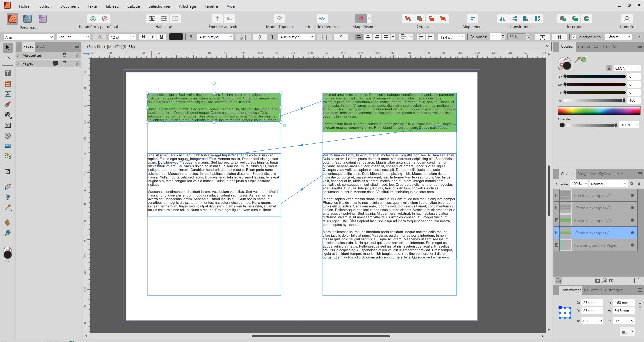Screen dimensions: 644x342
Task: Hide the Planche type A layer
Action: pos(632,245)
